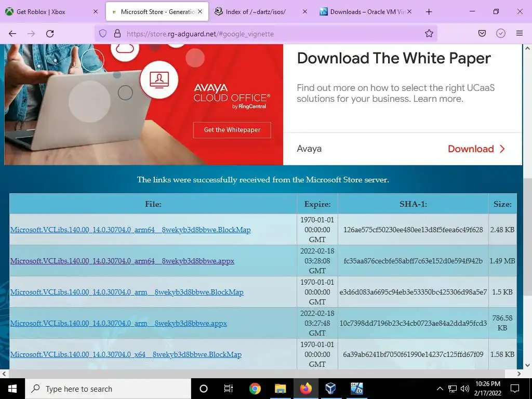Click the site security padlock icon
Viewport: 532px width, 399px height.
(x=117, y=34)
